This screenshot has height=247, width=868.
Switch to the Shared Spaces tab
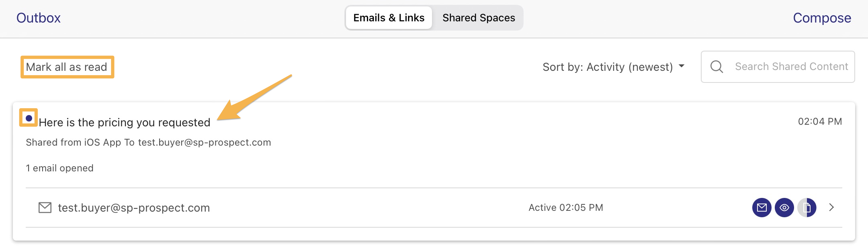pyautogui.click(x=479, y=18)
